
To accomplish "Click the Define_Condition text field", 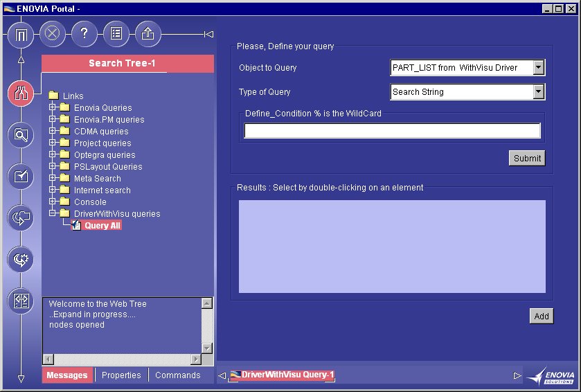I will pyautogui.click(x=392, y=131).
